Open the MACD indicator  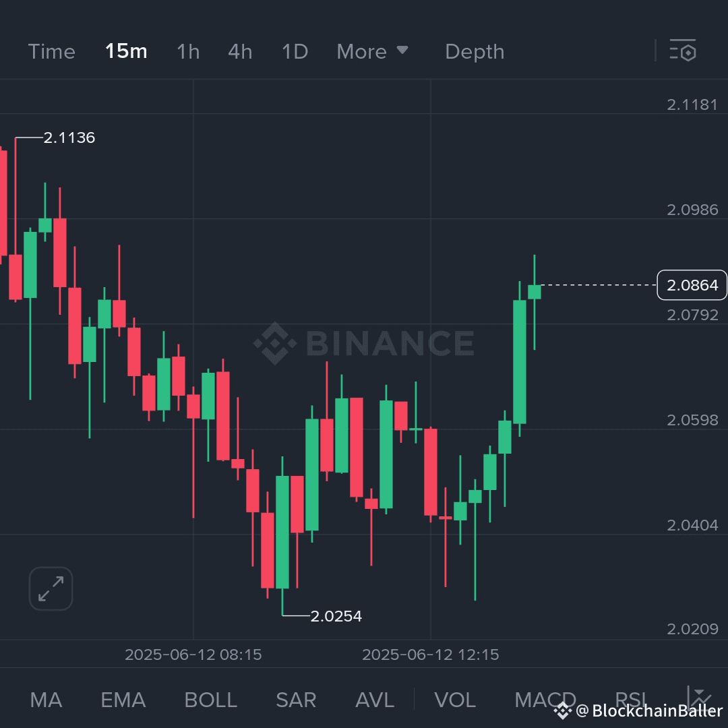(545, 700)
